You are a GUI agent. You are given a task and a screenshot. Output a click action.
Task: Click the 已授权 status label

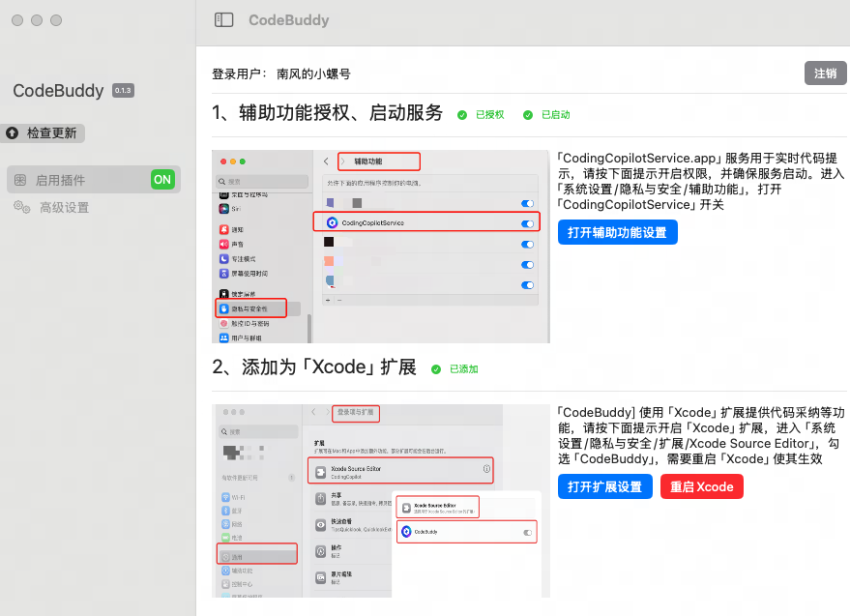(490, 115)
